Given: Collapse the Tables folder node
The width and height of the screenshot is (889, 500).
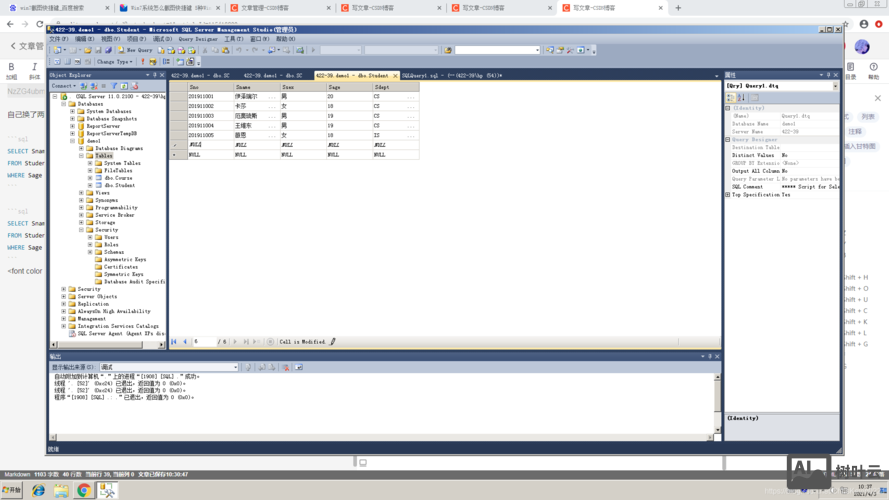Looking at the screenshot, I should click(82, 156).
